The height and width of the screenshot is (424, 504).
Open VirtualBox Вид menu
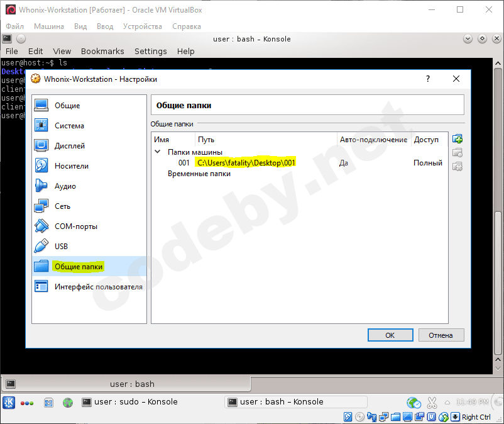click(80, 26)
